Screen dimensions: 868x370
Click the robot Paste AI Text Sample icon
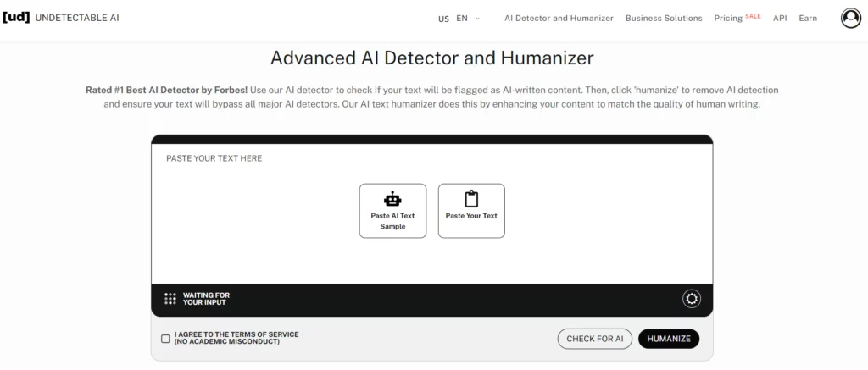[392, 200]
